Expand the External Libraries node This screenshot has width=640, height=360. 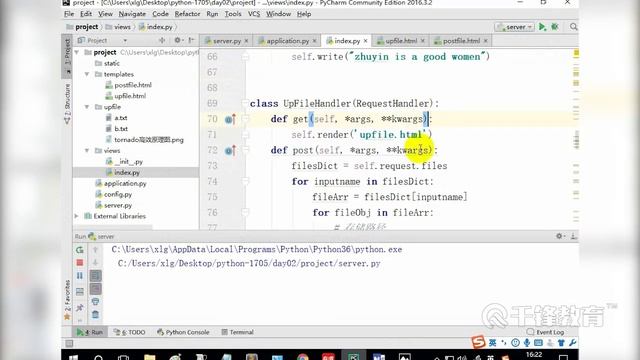click(77, 216)
